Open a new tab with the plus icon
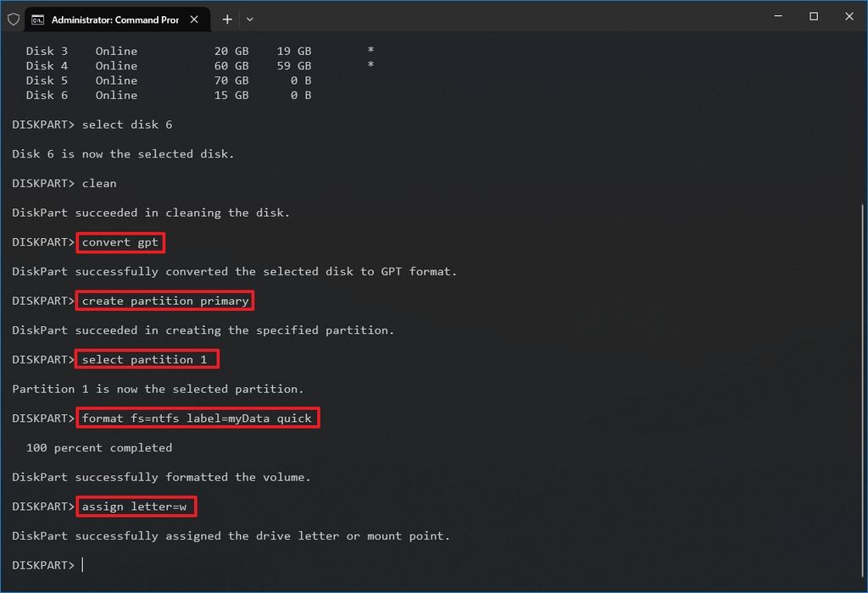Image resolution: width=868 pixels, height=593 pixels. point(227,19)
